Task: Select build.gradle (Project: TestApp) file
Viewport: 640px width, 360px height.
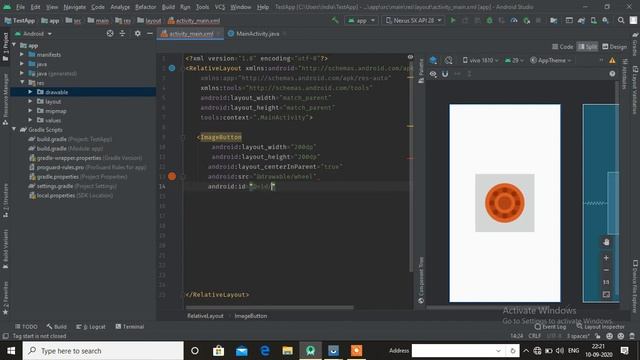Action: coord(71,139)
